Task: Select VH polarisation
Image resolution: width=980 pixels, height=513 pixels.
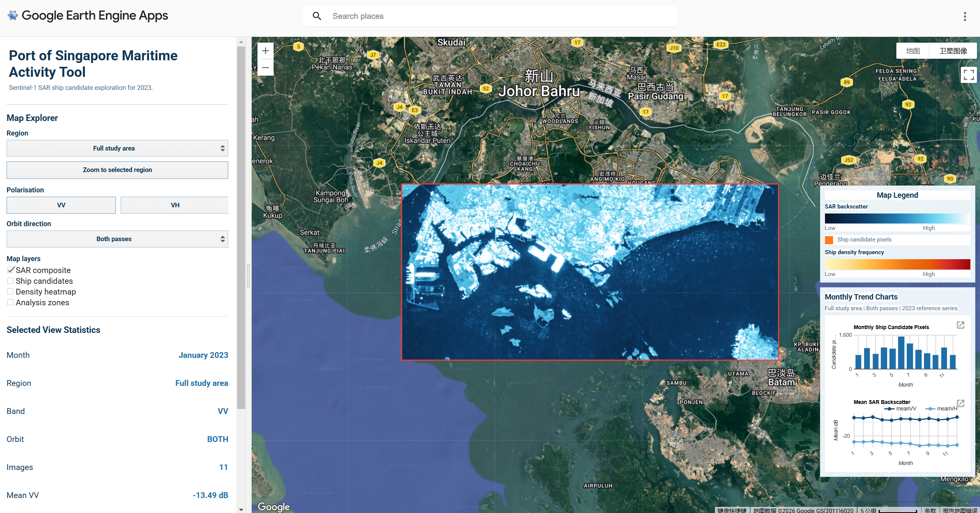Action: pos(175,205)
